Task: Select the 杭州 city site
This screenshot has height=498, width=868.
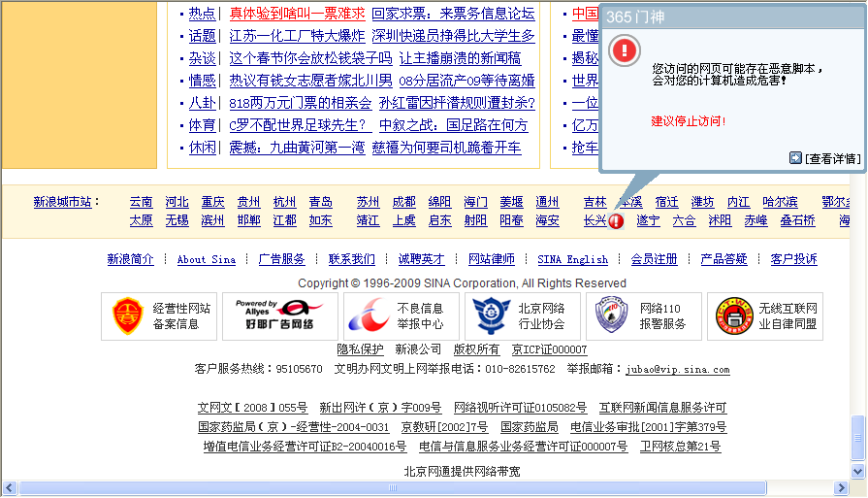Action: tap(284, 202)
